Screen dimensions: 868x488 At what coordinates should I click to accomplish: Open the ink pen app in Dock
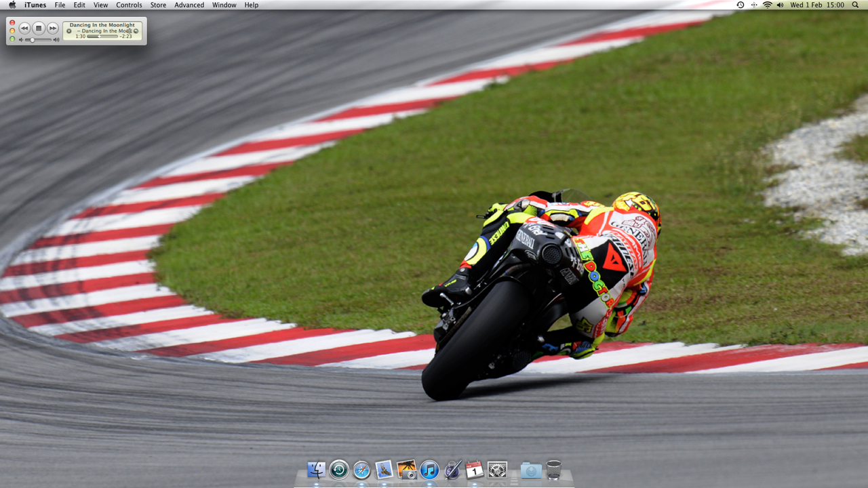click(452, 470)
